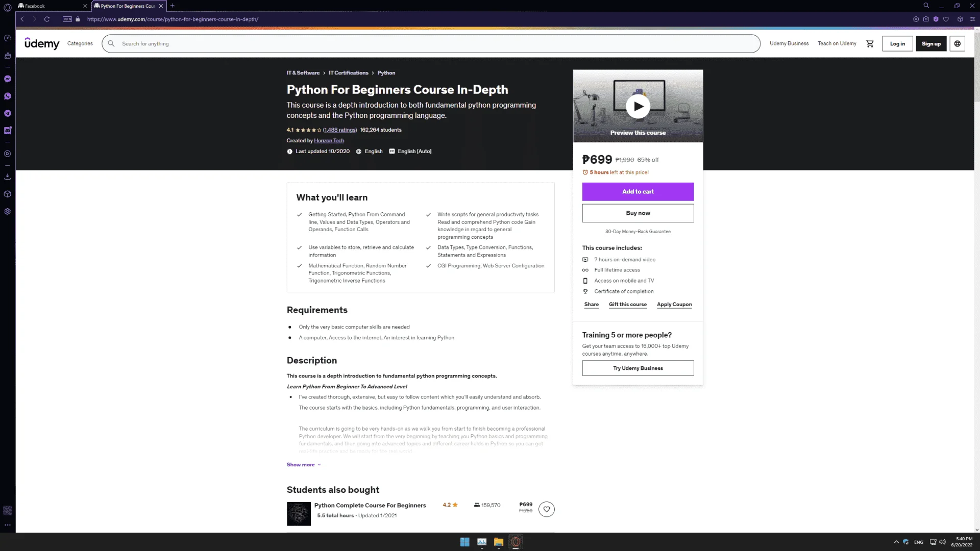
Task: Open the Udemy language globe selector
Action: point(958,44)
